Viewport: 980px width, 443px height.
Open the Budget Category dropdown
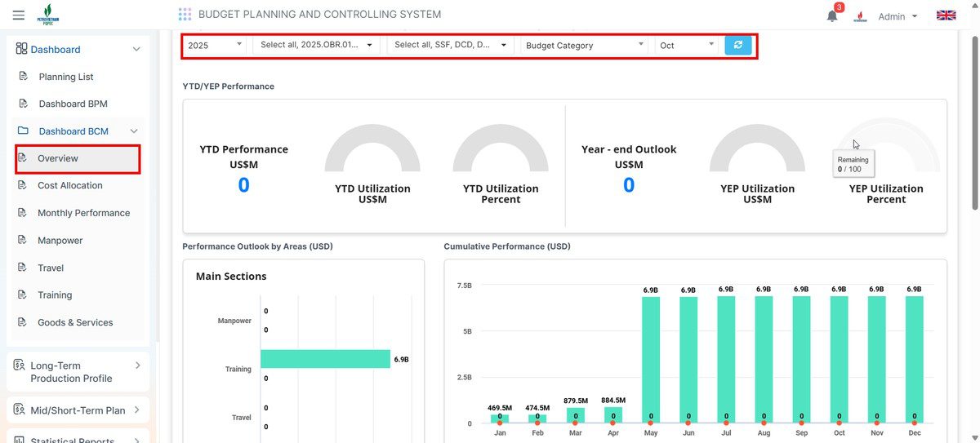click(x=585, y=46)
